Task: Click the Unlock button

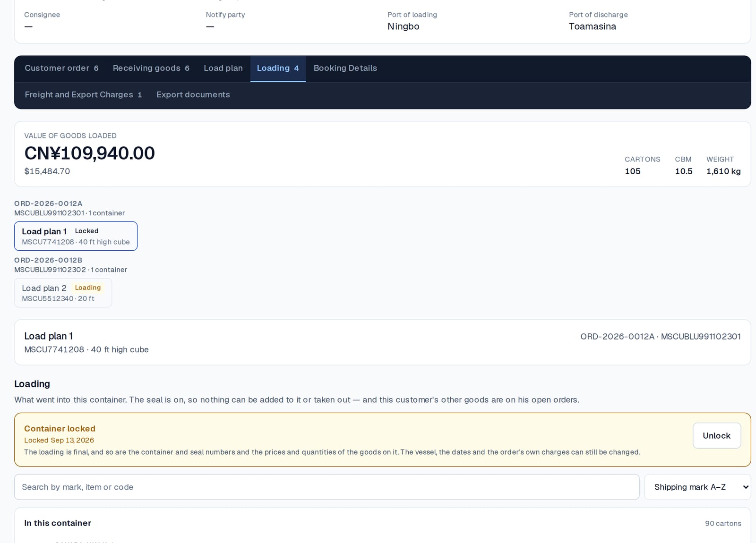Action: click(x=716, y=435)
